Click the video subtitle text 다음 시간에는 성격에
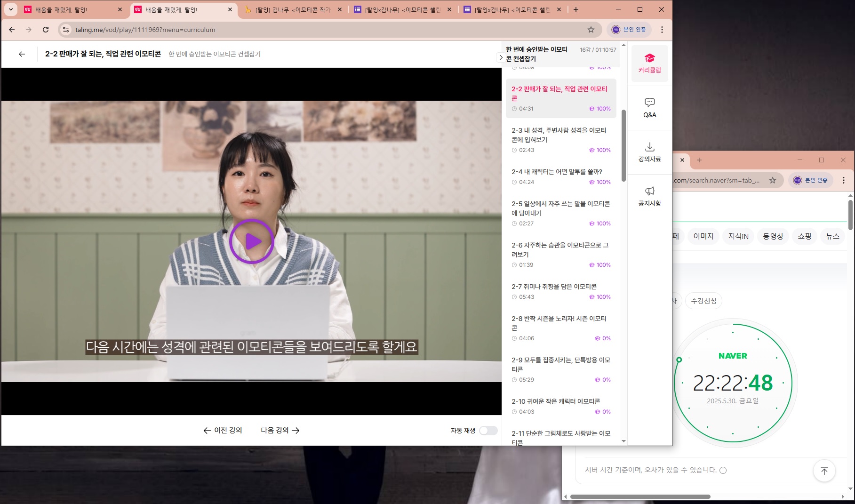The image size is (855, 504). coord(252,347)
